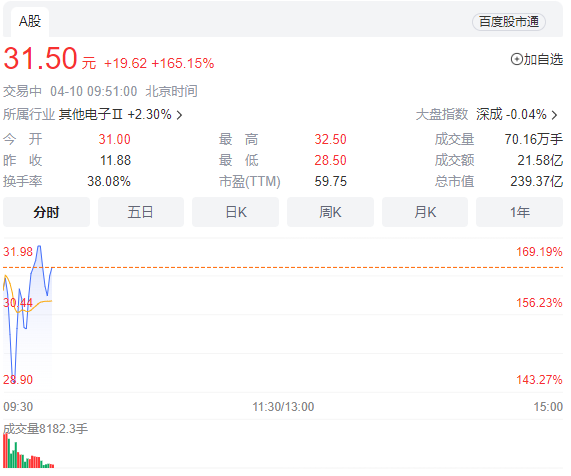Click the timestamp 04-10 09:51:00
Screen dimensions: 571x476
coord(94,91)
